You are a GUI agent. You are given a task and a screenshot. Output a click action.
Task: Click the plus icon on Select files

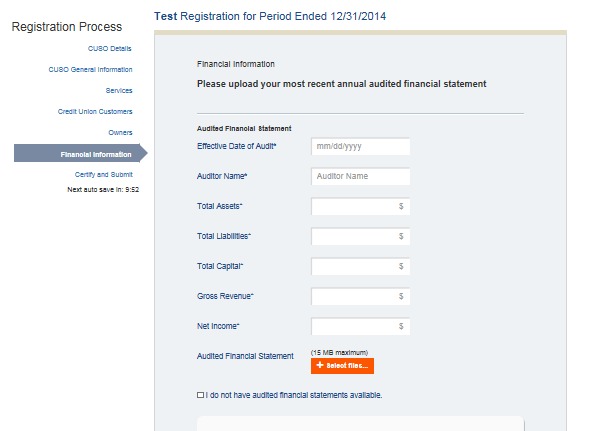pyautogui.click(x=320, y=366)
